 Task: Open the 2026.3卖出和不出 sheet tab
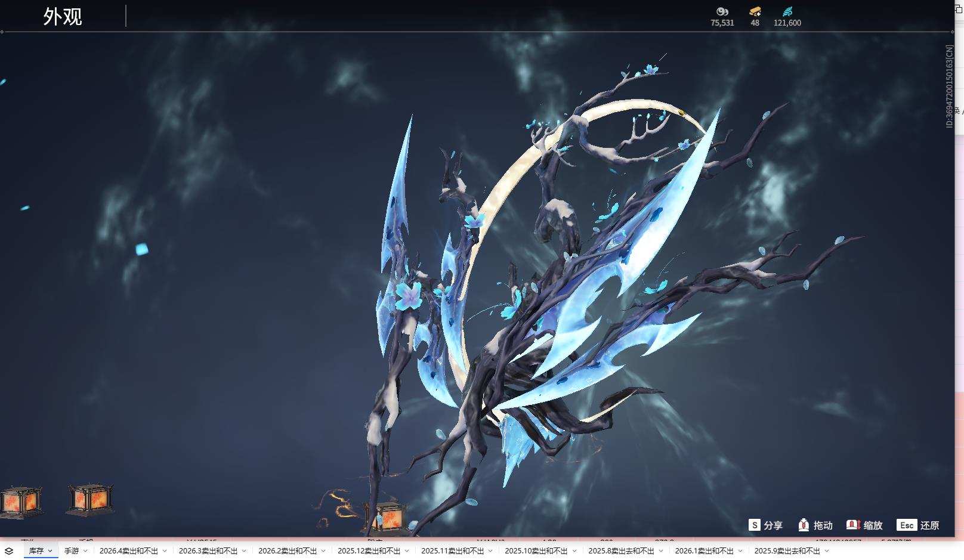[208, 551]
